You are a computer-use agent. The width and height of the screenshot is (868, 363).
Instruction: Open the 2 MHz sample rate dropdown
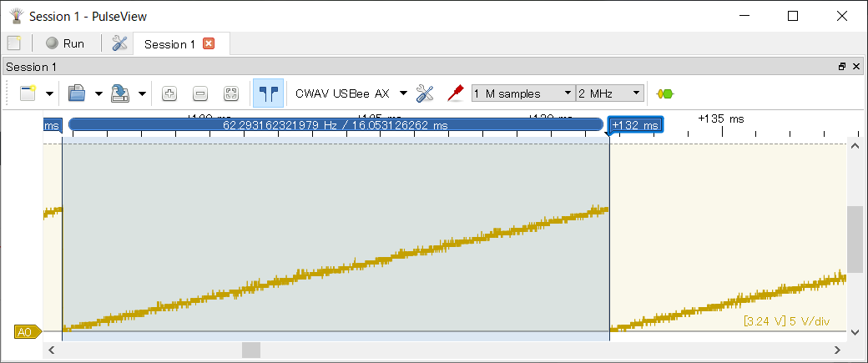pyautogui.click(x=611, y=93)
